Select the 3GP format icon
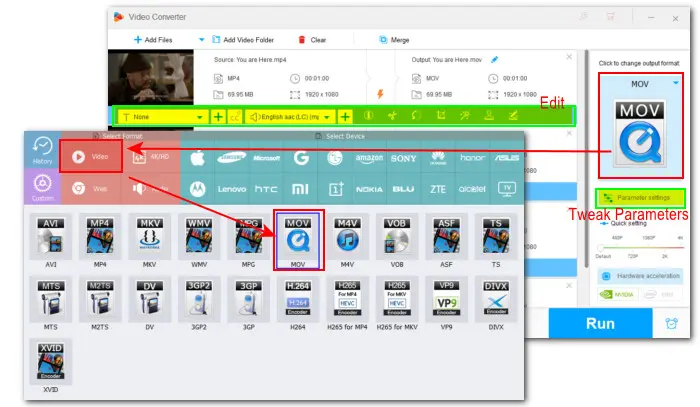 click(x=249, y=299)
